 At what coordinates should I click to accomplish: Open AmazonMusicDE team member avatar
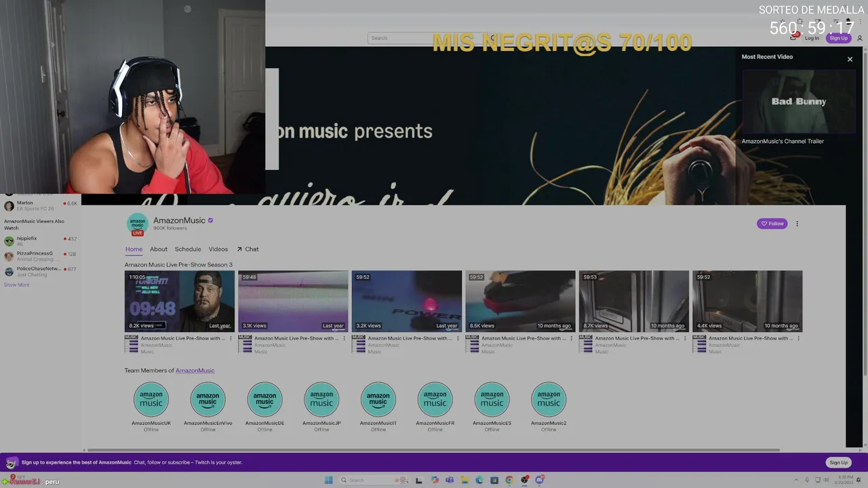264,399
